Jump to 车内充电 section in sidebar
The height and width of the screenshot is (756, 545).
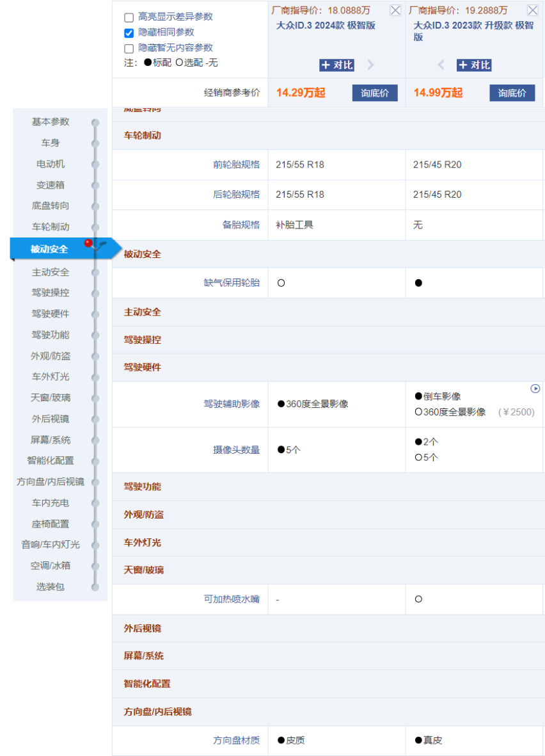coord(51,503)
